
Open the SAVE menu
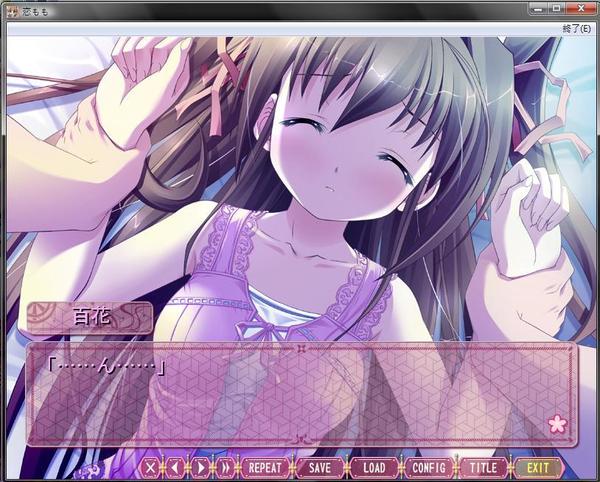320,467
